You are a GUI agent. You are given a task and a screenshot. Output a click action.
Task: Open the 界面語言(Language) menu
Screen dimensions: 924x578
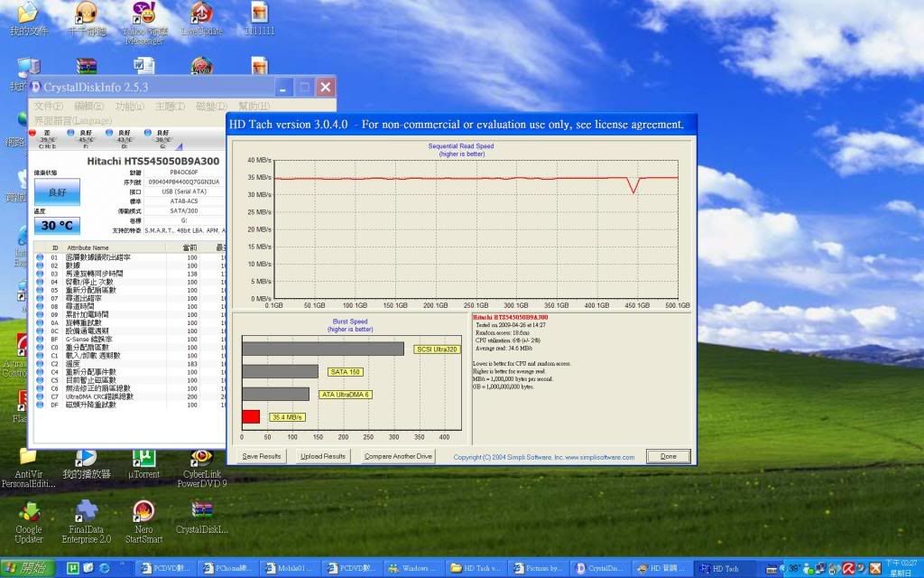(x=72, y=120)
